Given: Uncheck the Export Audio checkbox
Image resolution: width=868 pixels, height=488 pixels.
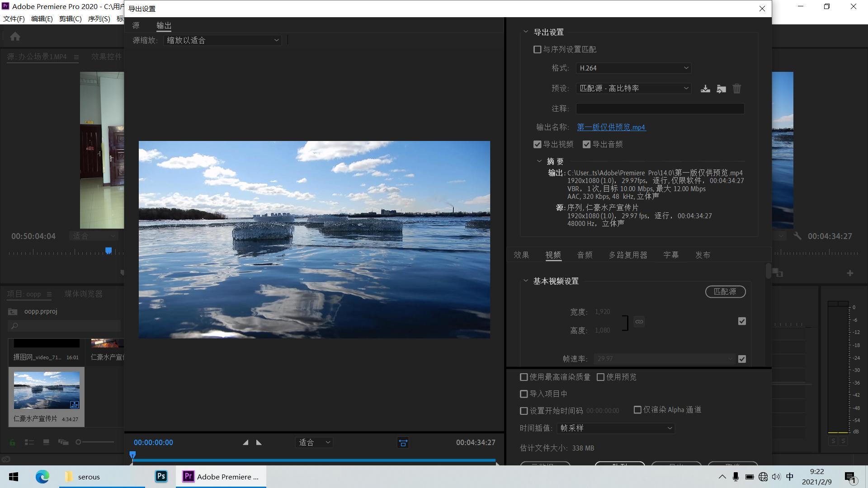Looking at the screenshot, I should point(587,145).
